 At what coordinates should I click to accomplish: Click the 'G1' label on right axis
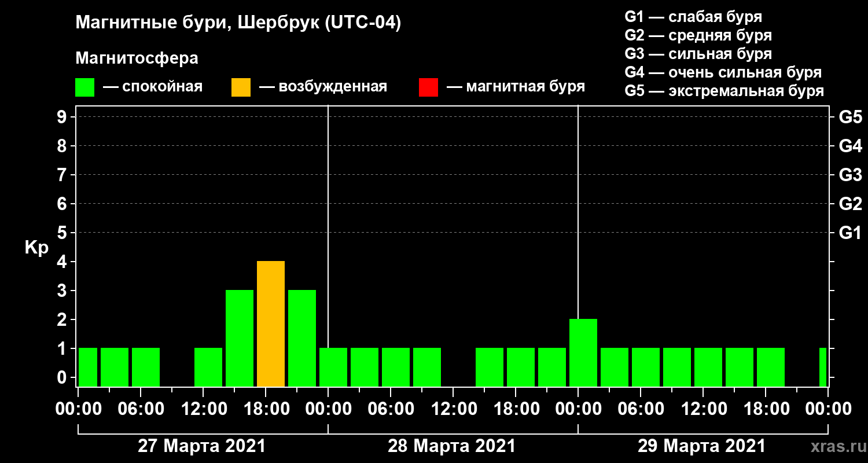coord(850,233)
